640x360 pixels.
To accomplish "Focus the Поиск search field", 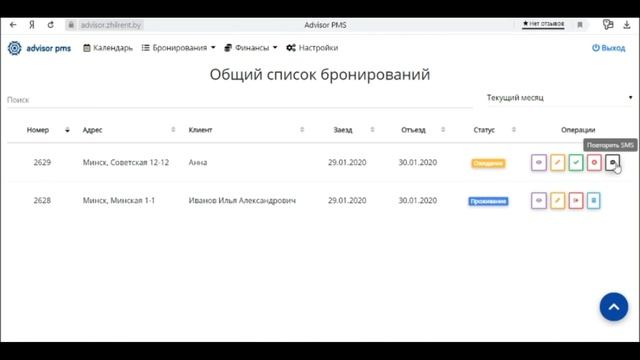I will pos(240,100).
